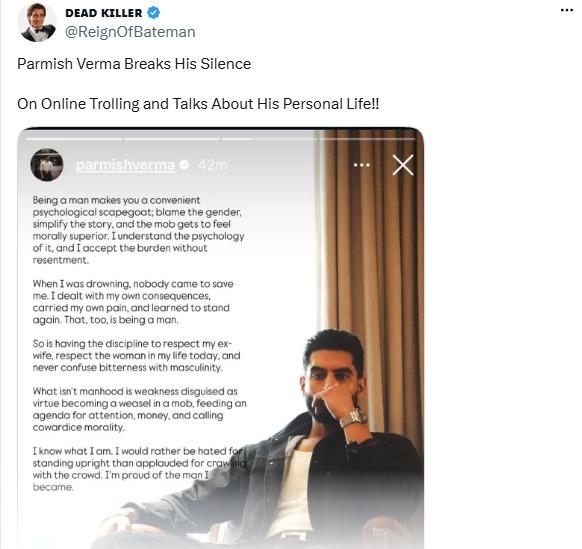This screenshot has width=582, height=549.
Task: Click the 'Being a man makes you' paragraph
Action: click(x=138, y=230)
